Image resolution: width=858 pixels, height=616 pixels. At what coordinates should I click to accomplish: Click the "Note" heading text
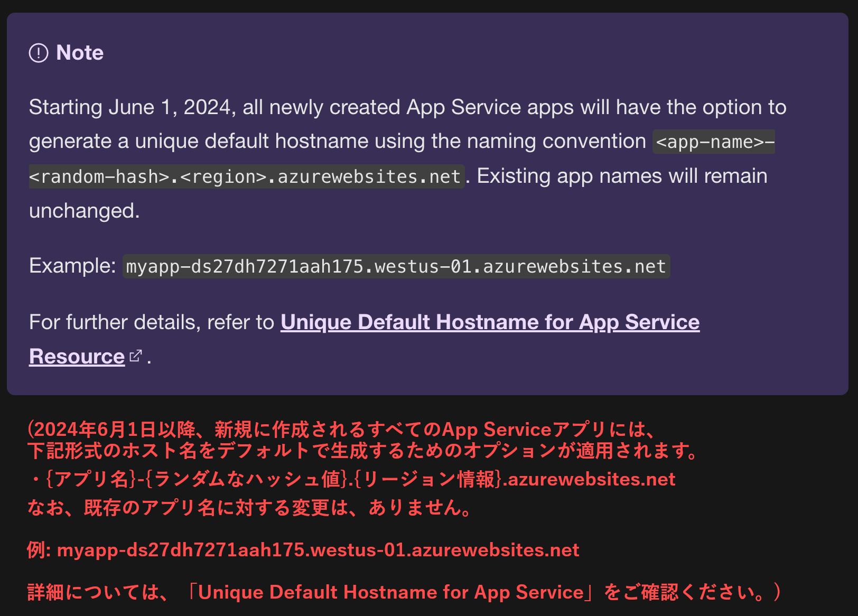coord(80,53)
